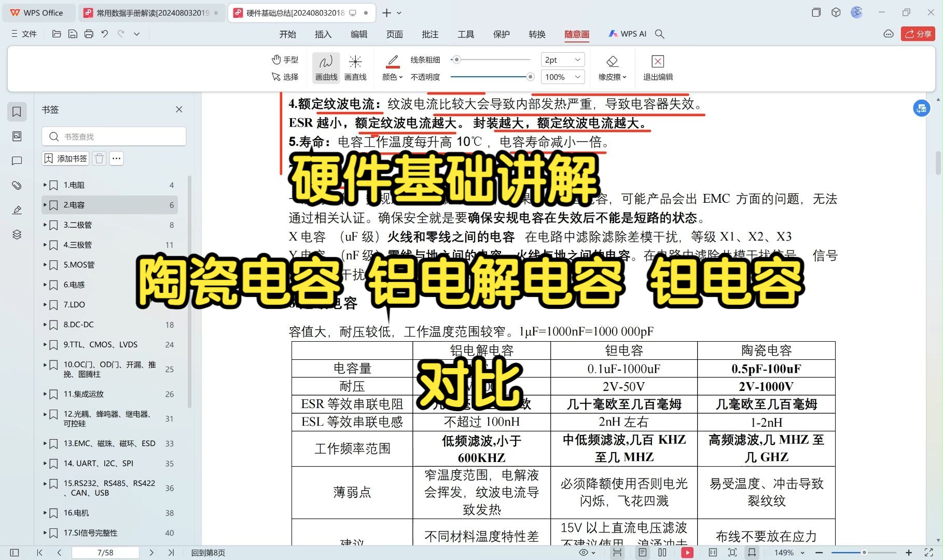Screen dimensions: 943x560
Task: Click 回到第8页 link in status bar
Action: (x=208, y=553)
